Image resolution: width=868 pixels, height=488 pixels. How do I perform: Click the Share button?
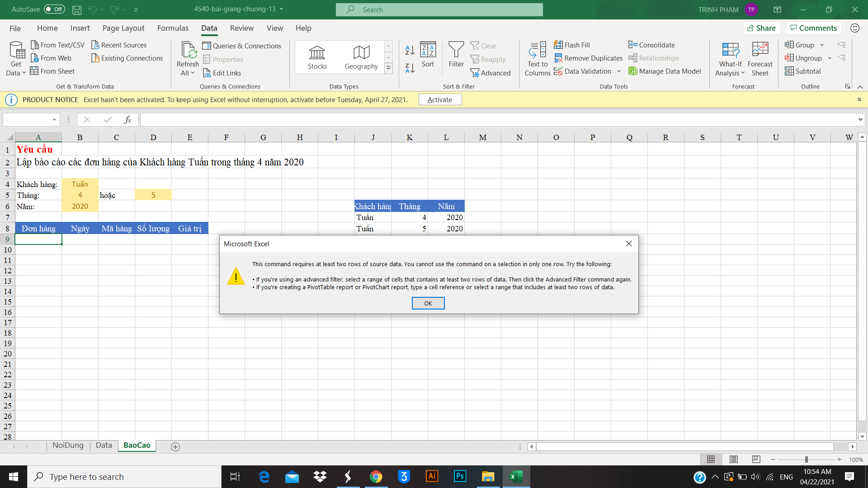point(762,28)
